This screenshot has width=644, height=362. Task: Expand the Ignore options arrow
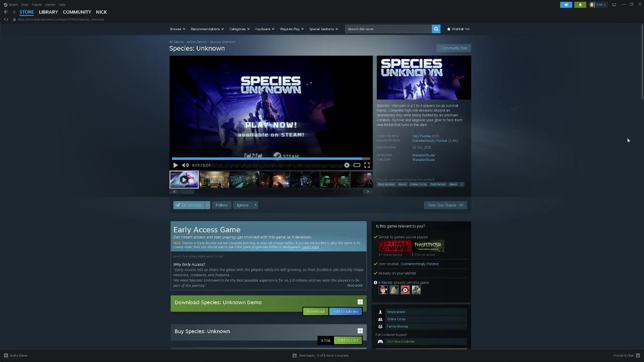[255, 205]
